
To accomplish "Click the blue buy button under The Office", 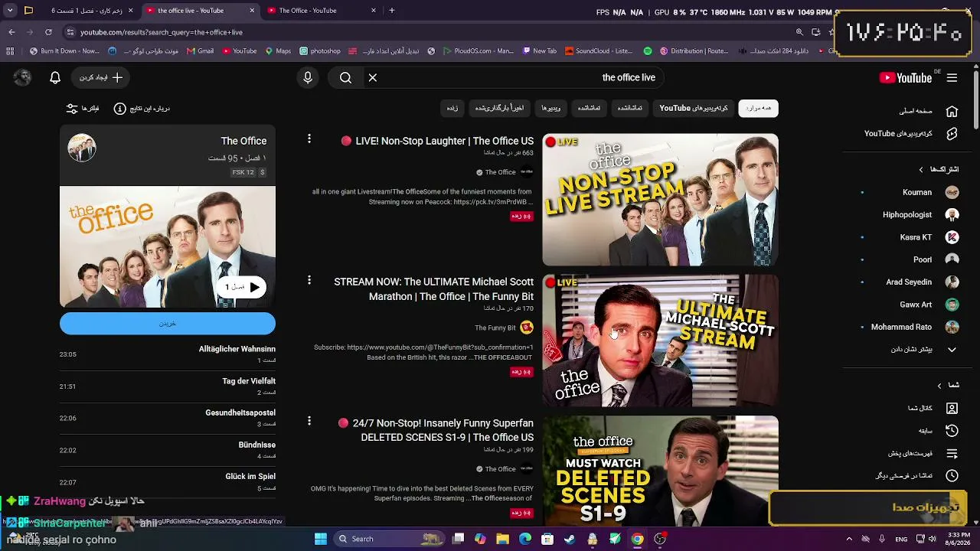I will [x=168, y=324].
